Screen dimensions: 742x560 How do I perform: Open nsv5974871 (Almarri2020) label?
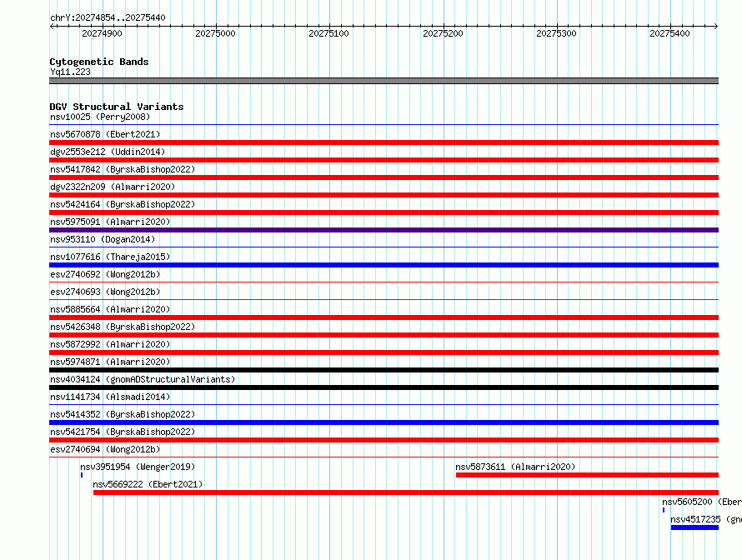pyautogui.click(x=110, y=362)
